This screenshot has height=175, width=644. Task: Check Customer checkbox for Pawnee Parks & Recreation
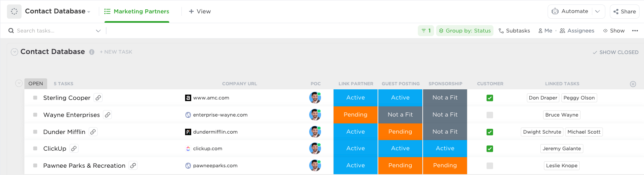click(x=490, y=166)
